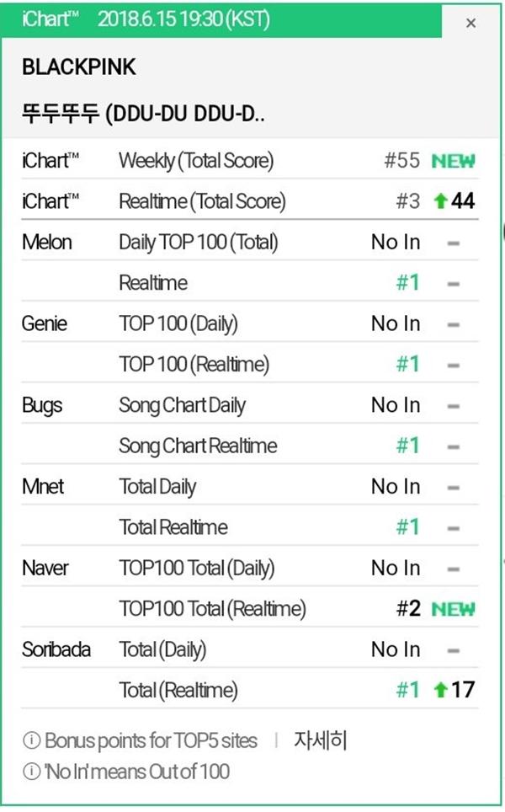Click the BLACKPINK artist name
This screenshot has width=505, height=812.
click(x=79, y=69)
